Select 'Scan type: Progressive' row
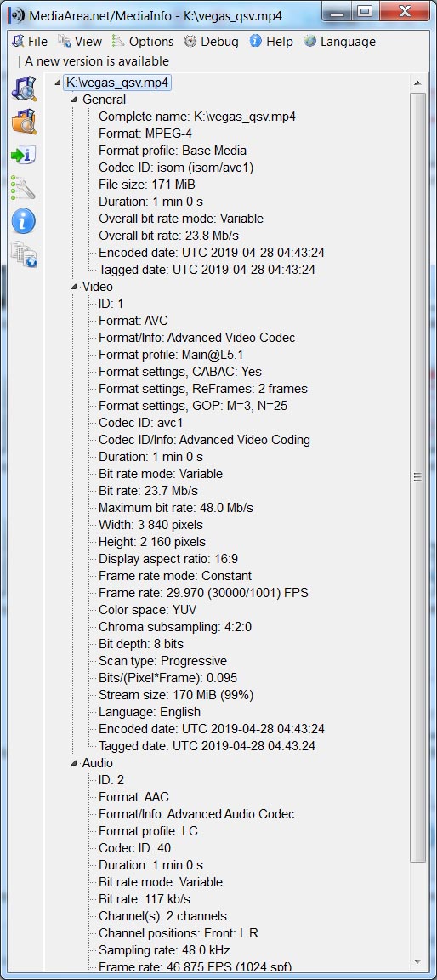Viewport: 437px width, 980px height. (163, 661)
